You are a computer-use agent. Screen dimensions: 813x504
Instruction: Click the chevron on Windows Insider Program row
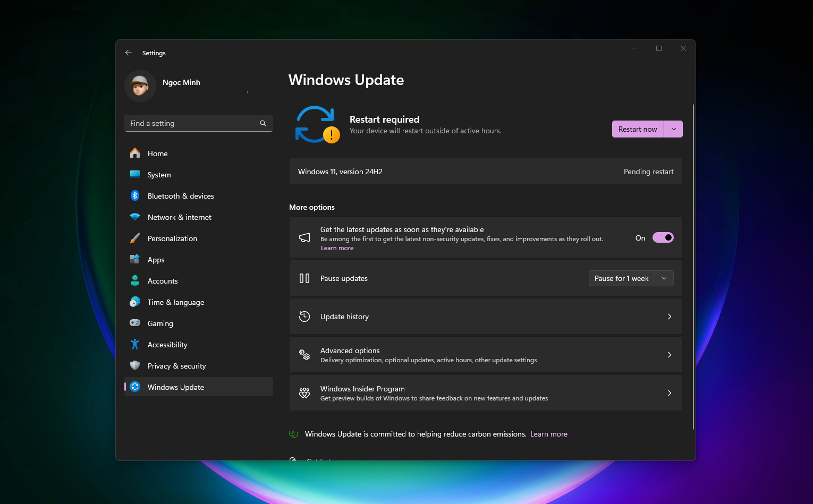pos(670,393)
